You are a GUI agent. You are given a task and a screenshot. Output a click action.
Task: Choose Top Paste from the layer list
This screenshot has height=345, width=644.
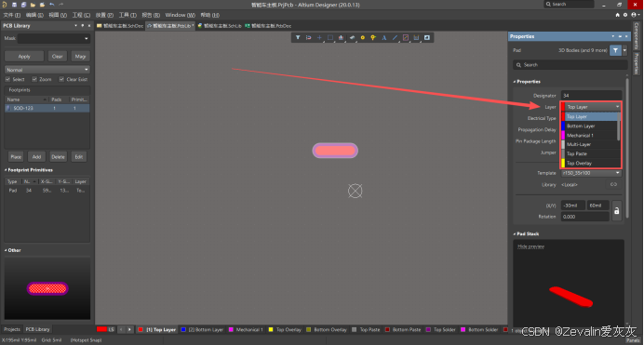click(x=589, y=153)
